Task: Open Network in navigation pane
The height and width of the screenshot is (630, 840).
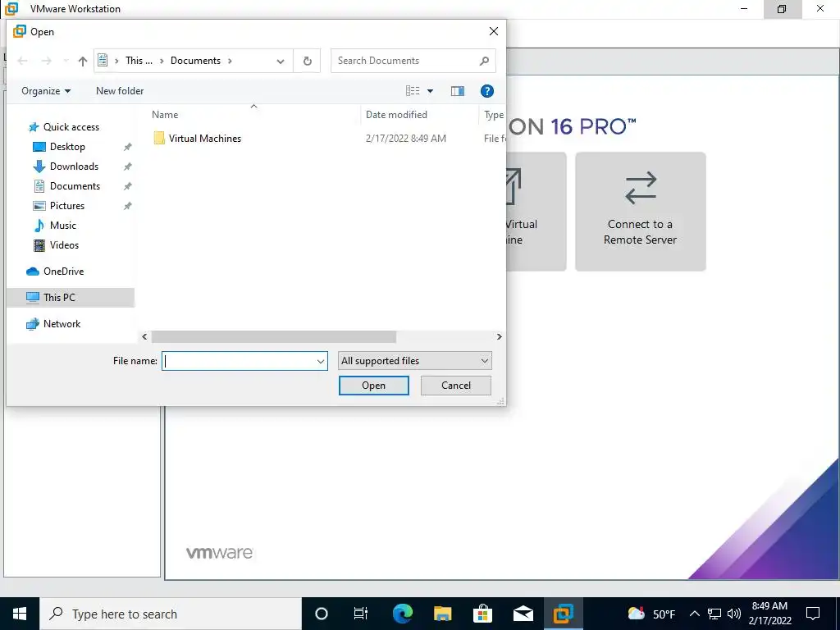Action: [x=62, y=324]
